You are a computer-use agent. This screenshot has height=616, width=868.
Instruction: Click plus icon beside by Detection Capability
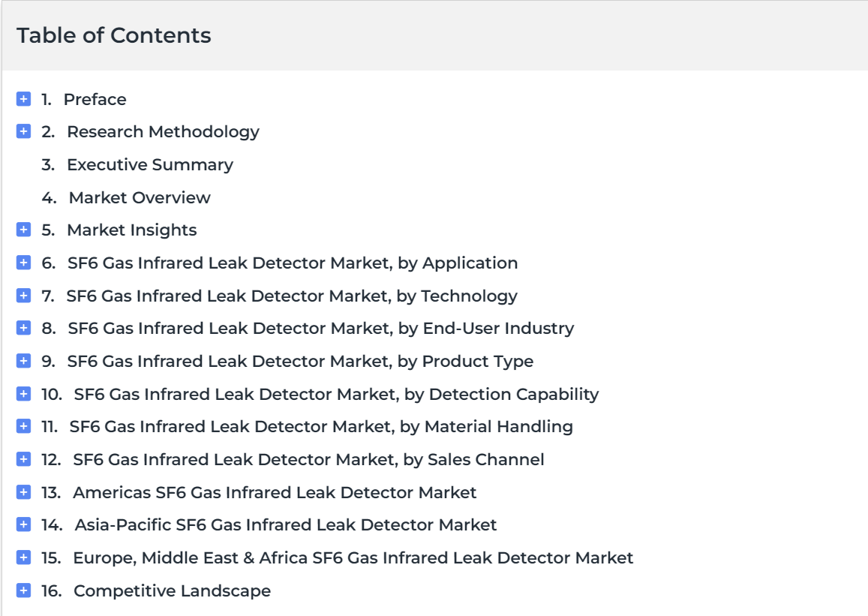tap(23, 394)
